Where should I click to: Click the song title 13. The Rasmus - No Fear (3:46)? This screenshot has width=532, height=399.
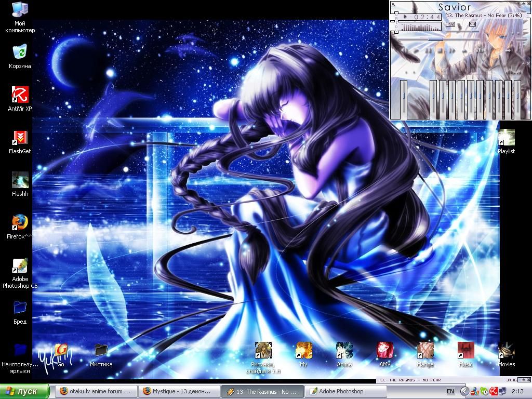(484, 15)
